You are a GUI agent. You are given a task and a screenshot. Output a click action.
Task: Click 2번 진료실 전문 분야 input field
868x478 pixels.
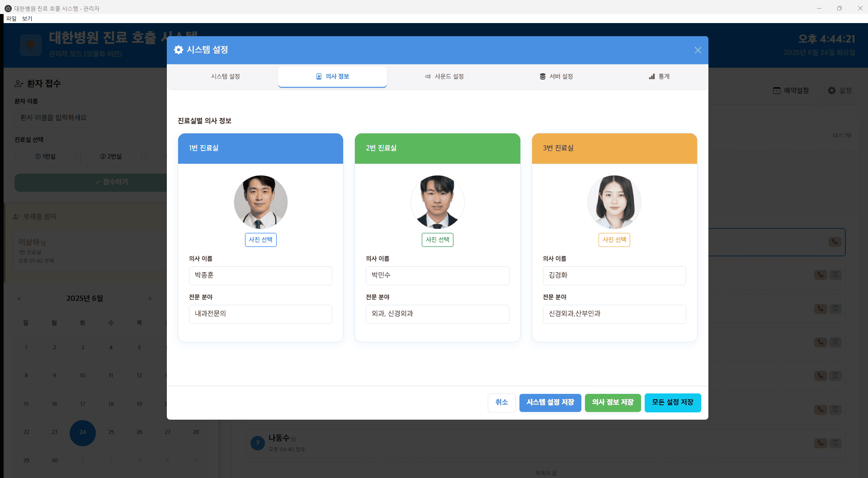[437, 314]
